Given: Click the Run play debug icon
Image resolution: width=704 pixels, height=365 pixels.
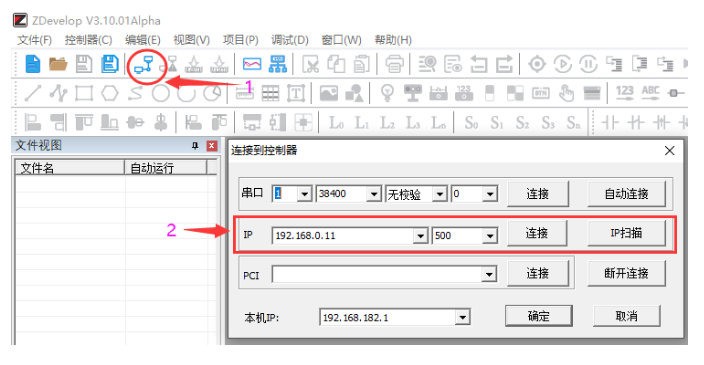Looking at the screenshot, I should 563,64.
